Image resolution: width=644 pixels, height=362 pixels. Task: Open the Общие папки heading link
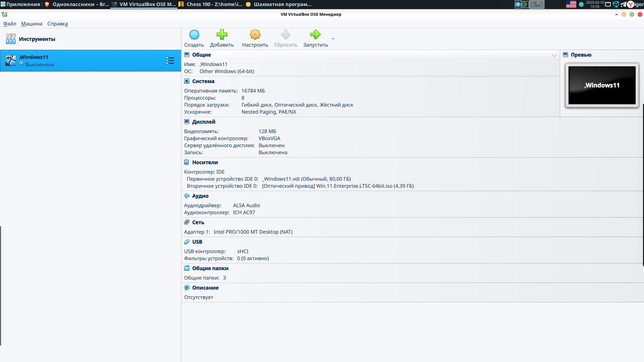click(210, 268)
